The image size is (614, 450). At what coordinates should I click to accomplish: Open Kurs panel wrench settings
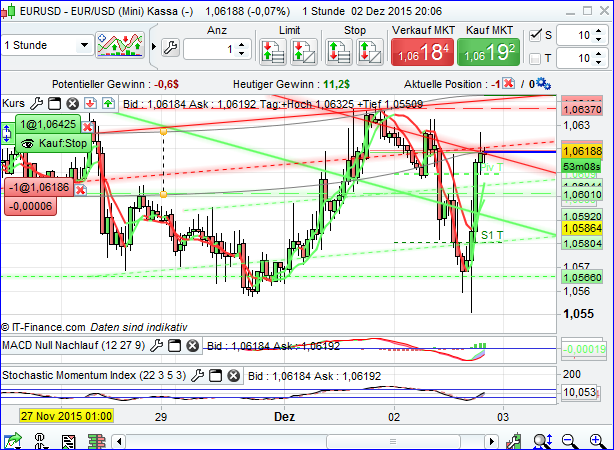coord(37,103)
